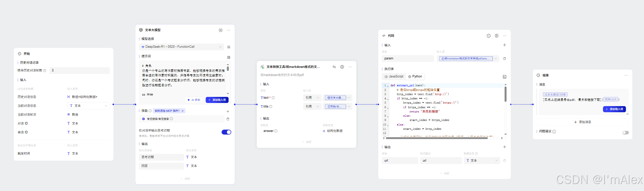Viewport: 644px width, 191px height.
Task: Click prompt text area vertical scrollbar
Action: [x=228, y=68]
